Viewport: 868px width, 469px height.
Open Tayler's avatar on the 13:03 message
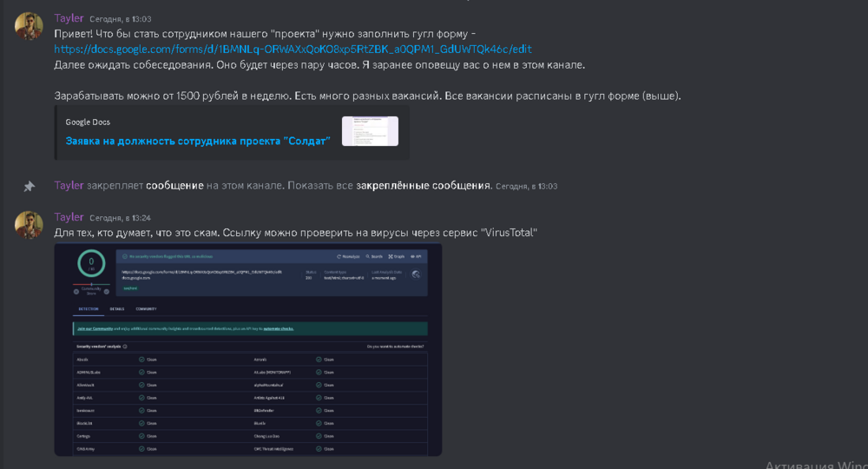[29, 26]
